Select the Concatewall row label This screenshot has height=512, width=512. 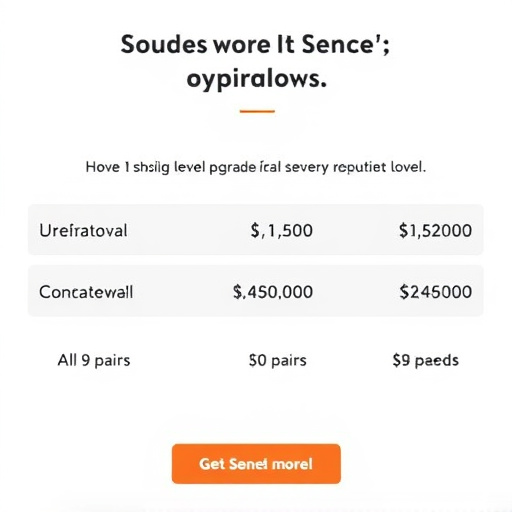(86, 292)
